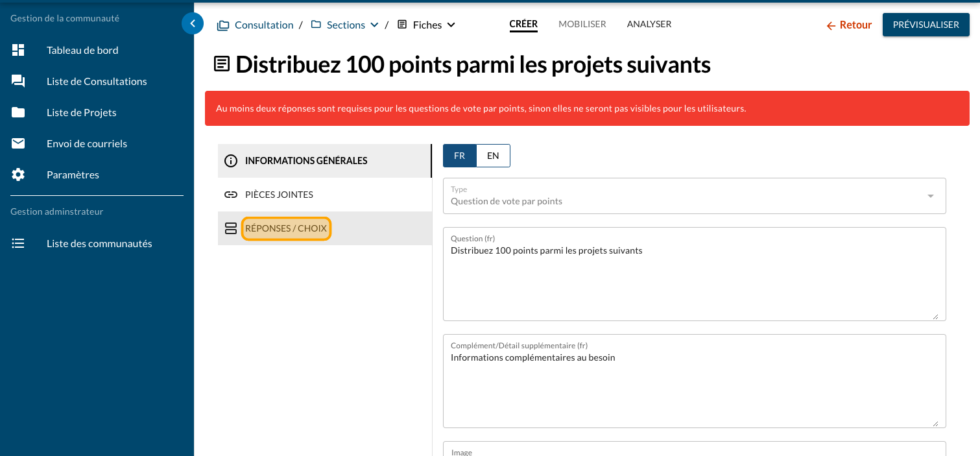Image resolution: width=980 pixels, height=456 pixels.
Task: Click the Liste des communautés list icon
Action: 18,243
